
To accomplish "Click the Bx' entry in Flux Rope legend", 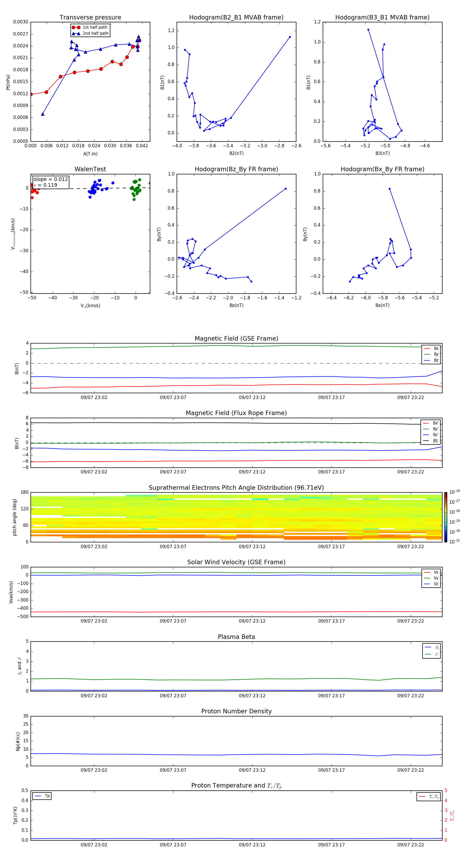I will [431, 423].
